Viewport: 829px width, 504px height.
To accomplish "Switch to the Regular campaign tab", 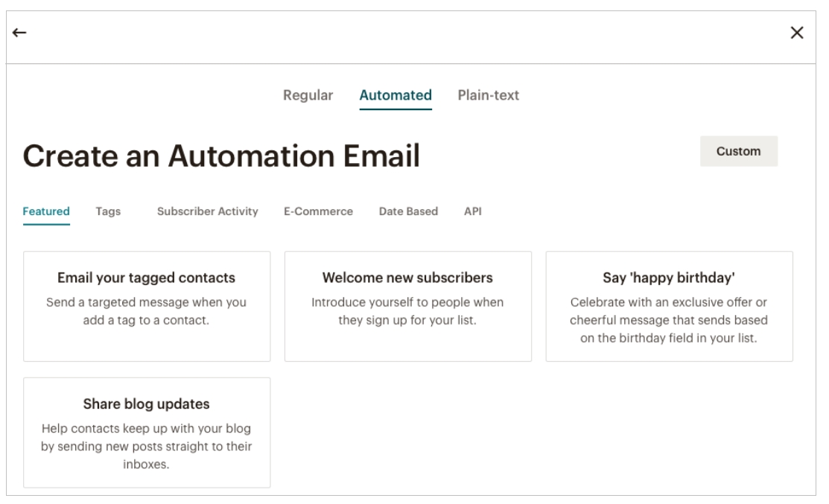I will (308, 95).
